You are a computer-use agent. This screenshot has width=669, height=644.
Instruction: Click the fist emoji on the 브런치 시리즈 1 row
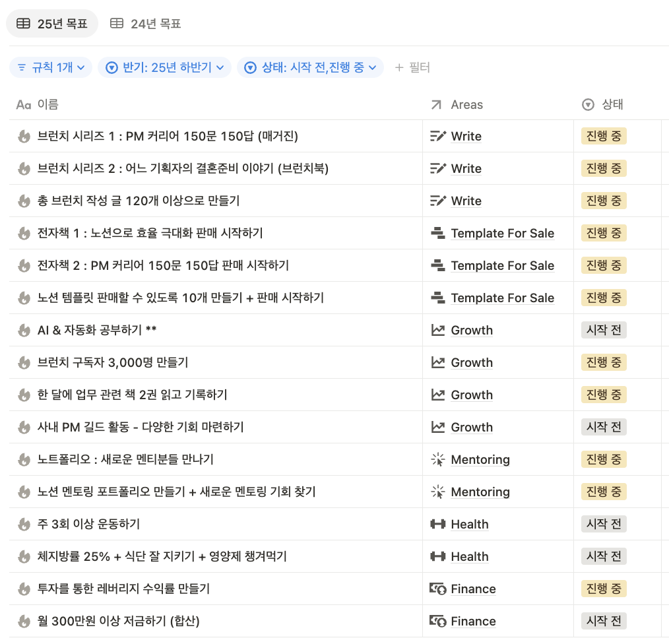[x=22, y=136]
